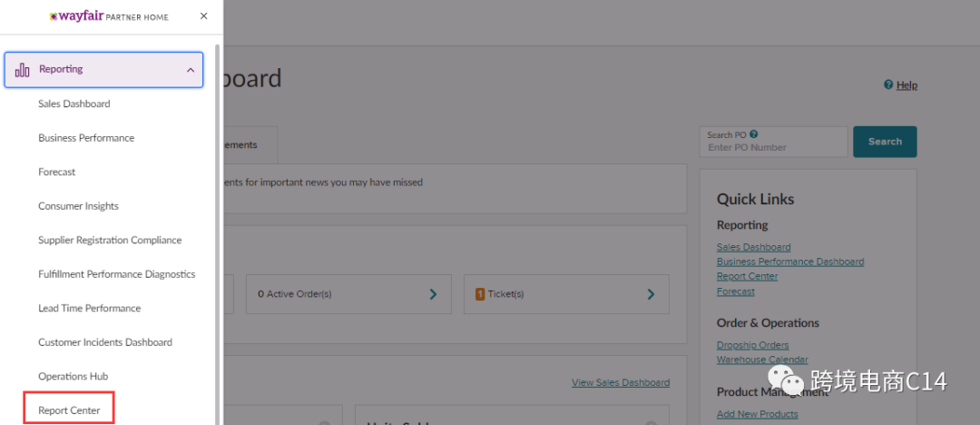
Task: Open Supplier Registration Compliance
Action: [110, 240]
